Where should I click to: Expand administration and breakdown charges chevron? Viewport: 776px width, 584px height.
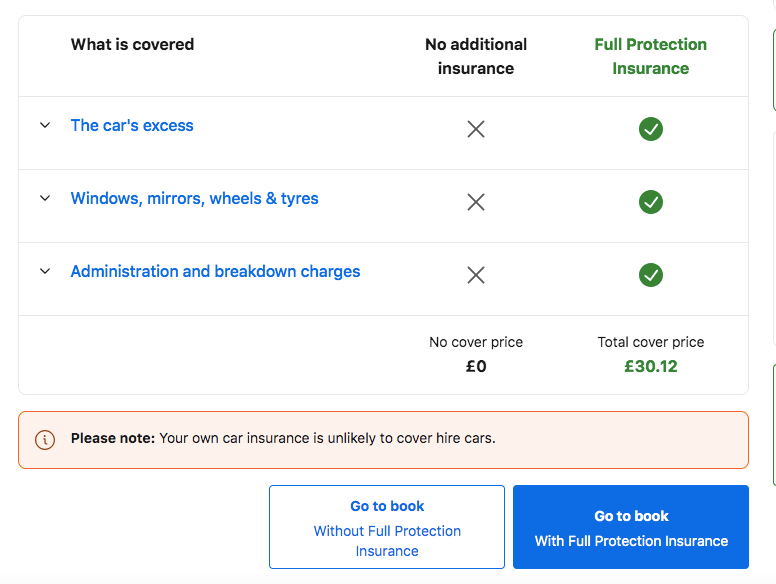[x=45, y=272]
